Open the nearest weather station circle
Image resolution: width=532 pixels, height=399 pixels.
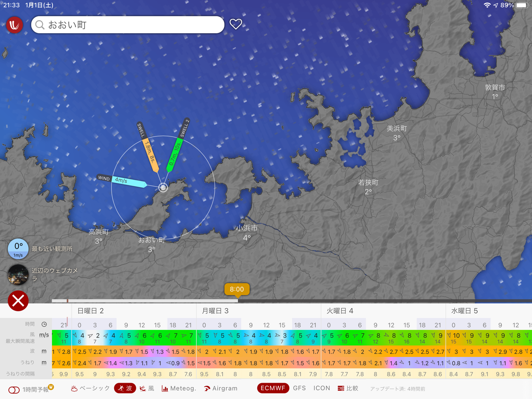tap(18, 249)
